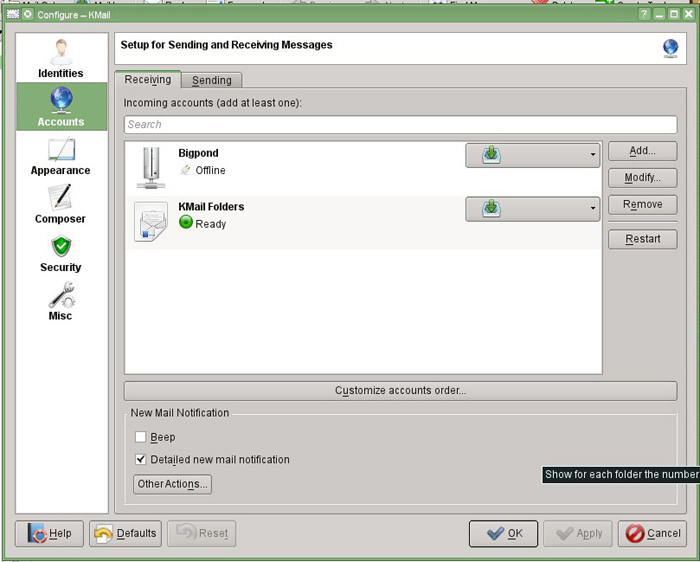Click the Remove account button

642,204
